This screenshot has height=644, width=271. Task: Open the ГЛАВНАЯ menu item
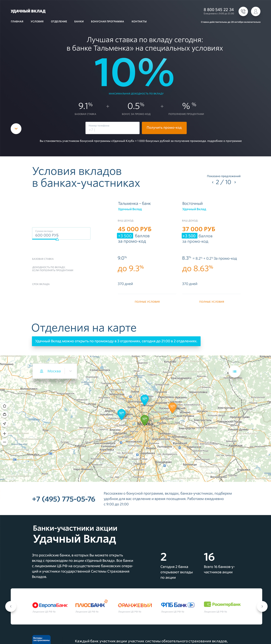(x=17, y=22)
